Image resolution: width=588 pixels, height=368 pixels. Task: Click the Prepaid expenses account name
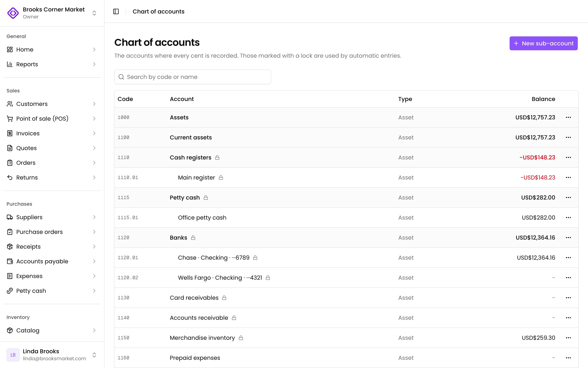point(195,358)
